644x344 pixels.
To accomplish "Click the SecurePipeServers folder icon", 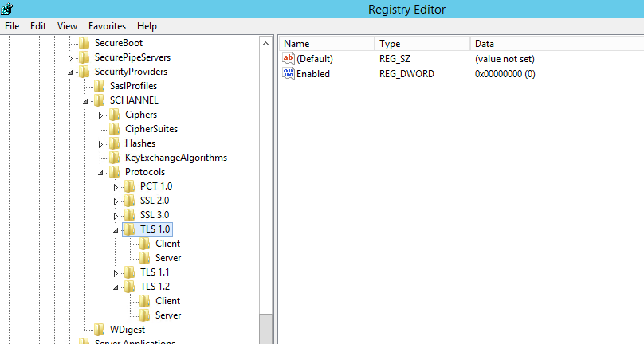I will click(84, 57).
